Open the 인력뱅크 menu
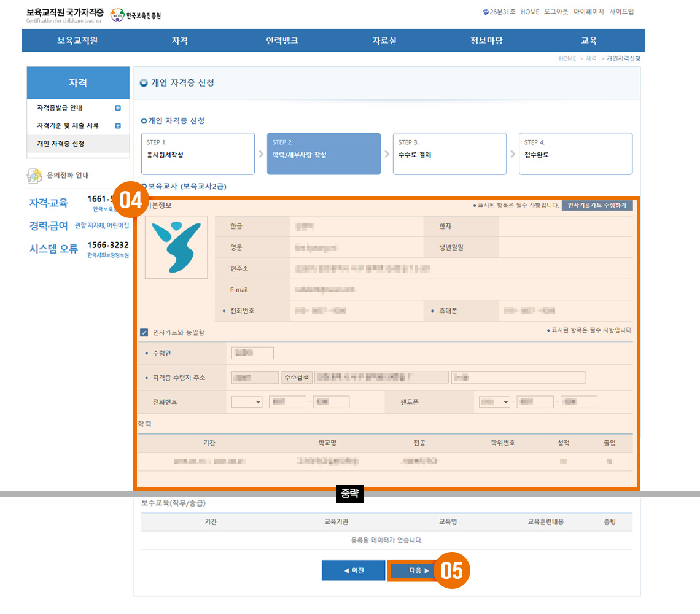The height and width of the screenshot is (614, 700). pyautogui.click(x=282, y=41)
